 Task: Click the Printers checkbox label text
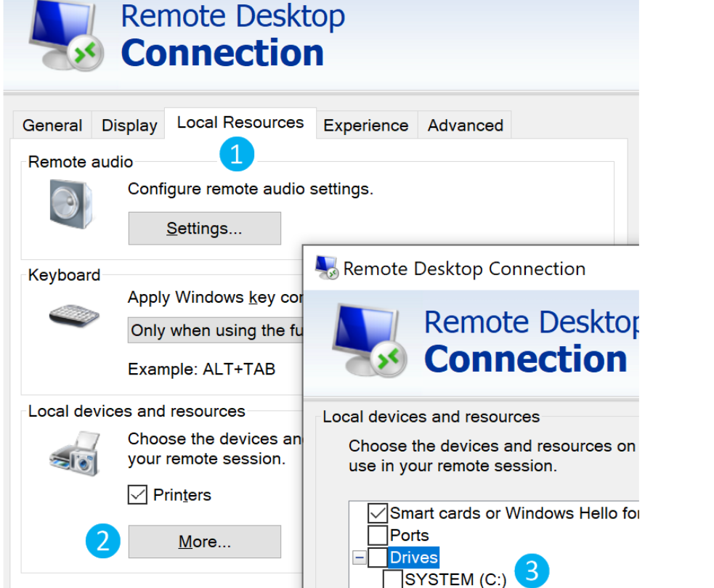[x=182, y=494]
